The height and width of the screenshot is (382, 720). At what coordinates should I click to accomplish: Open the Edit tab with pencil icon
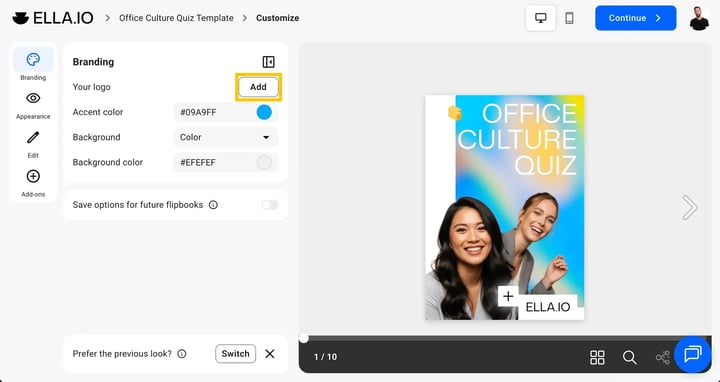33,144
